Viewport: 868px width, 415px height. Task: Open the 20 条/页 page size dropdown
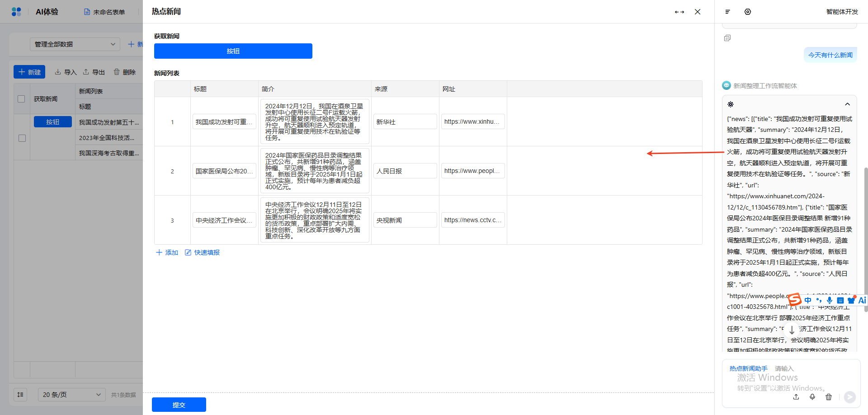point(72,395)
